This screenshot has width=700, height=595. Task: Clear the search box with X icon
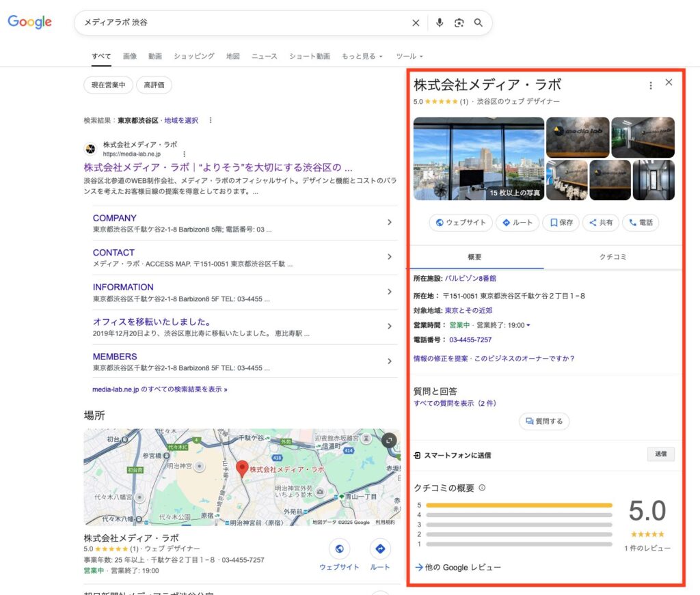[x=416, y=23]
